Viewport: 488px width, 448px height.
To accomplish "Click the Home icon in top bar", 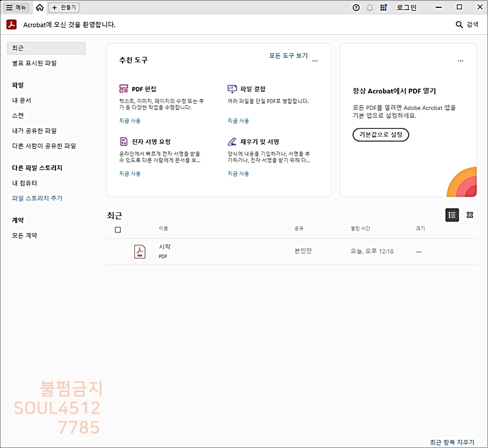I will coord(40,7).
